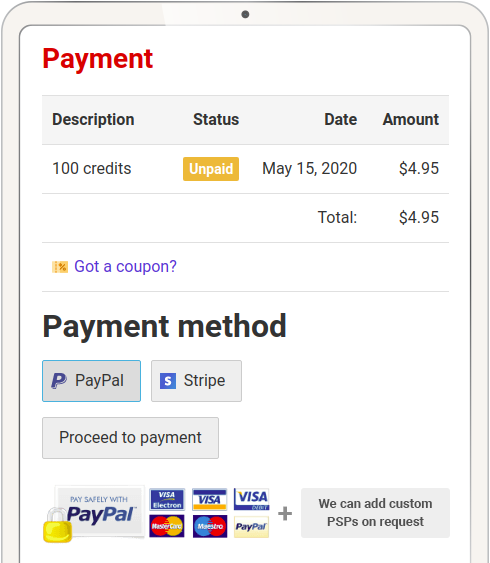Image resolution: width=490 pixels, height=563 pixels.
Task: Click the yellow-striped Visa card icon
Action: point(210,499)
